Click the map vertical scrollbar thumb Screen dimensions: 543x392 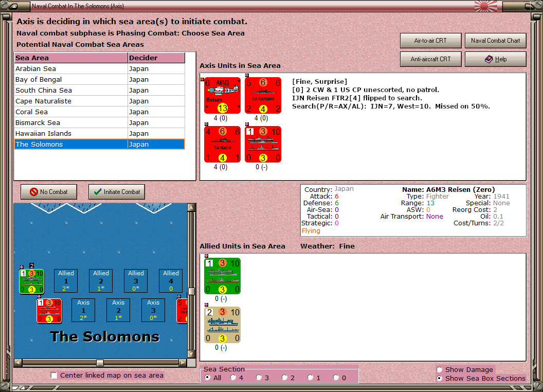191,291
